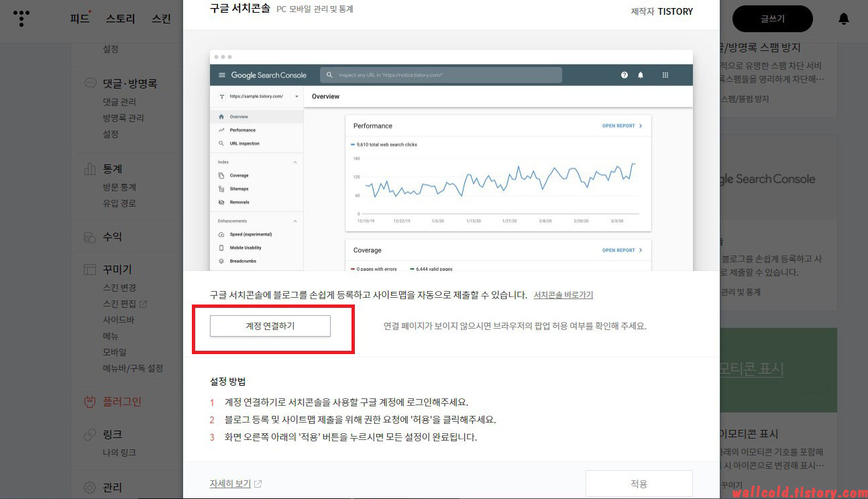Open 방명록 관리 in the sidebar
The image size is (868, 499).
[x=123, y=118]
